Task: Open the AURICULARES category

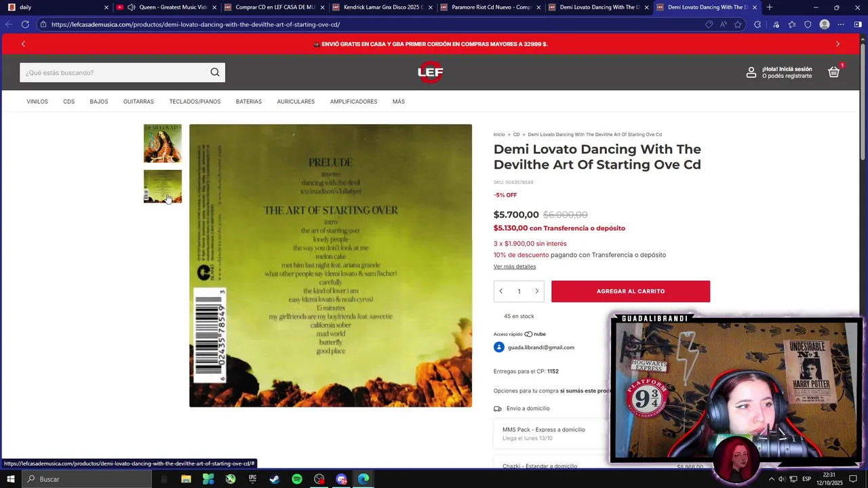Action: (296, 102)
